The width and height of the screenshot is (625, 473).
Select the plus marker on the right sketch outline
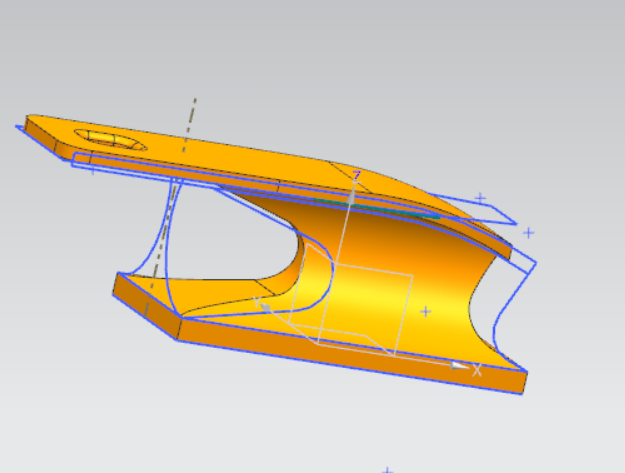tap(480, 198)
